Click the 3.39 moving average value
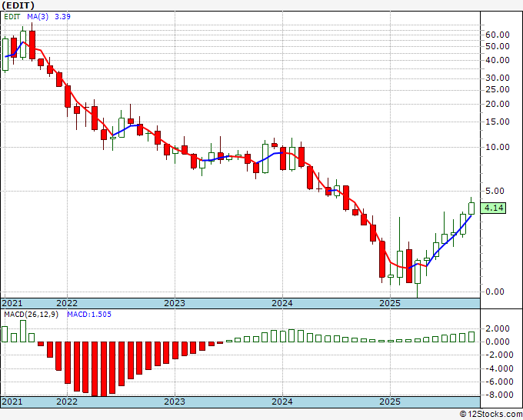 (x=62, y=17)
